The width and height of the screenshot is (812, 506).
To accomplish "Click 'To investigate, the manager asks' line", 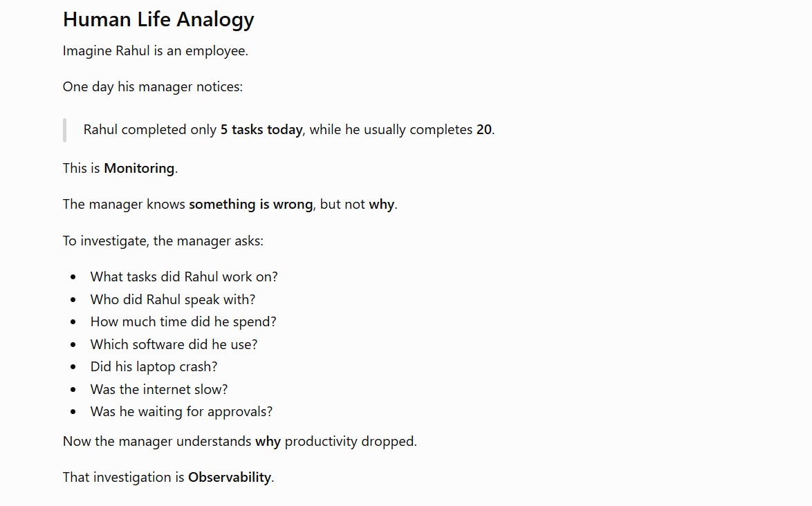I will point(163,241).
